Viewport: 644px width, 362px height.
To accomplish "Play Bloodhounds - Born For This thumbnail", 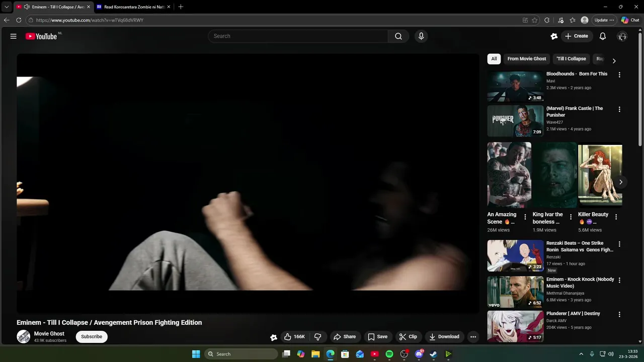I will [x=515, y=86].
